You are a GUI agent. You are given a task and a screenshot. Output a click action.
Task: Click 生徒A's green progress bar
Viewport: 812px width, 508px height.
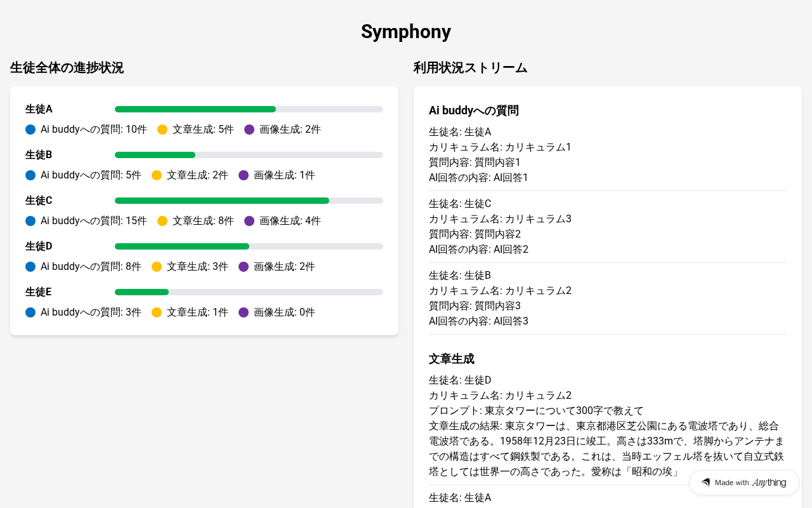tap(195, 109)
